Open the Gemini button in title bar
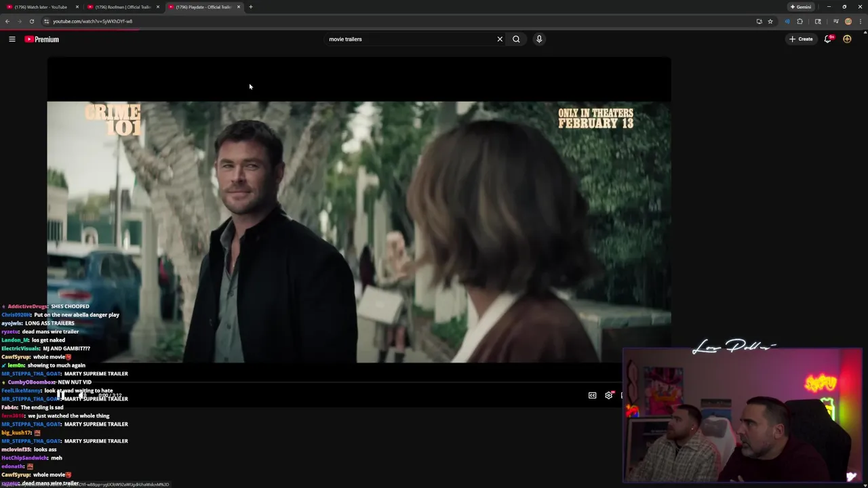The width and height of the screenshot is (868, 488). point(800,7)
